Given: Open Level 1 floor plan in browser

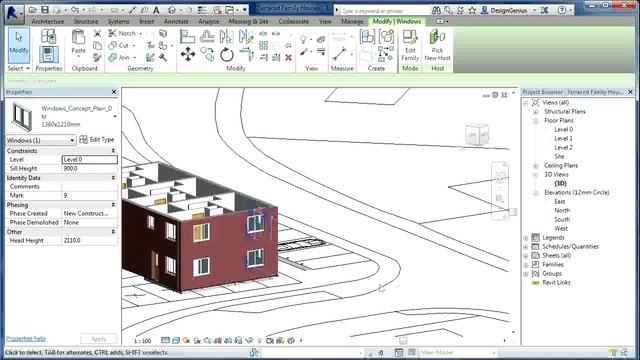Looking at the screenshot, I should point(563,138).
